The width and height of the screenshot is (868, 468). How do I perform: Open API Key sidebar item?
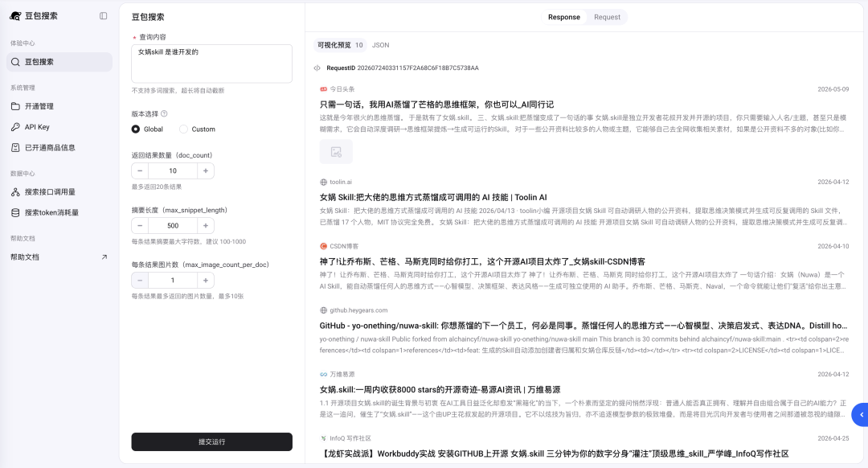click(x=59, y=127)
